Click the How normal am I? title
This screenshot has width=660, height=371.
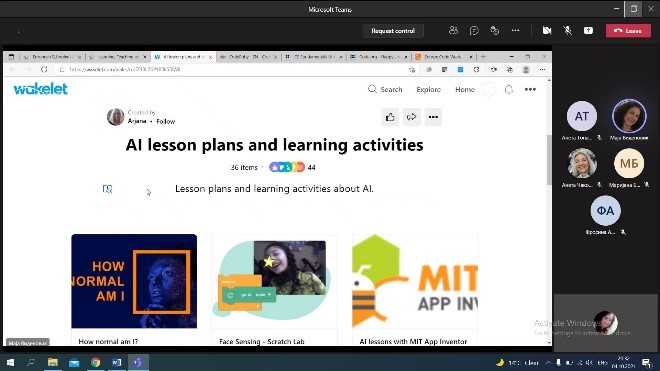(x=108, y=341)
